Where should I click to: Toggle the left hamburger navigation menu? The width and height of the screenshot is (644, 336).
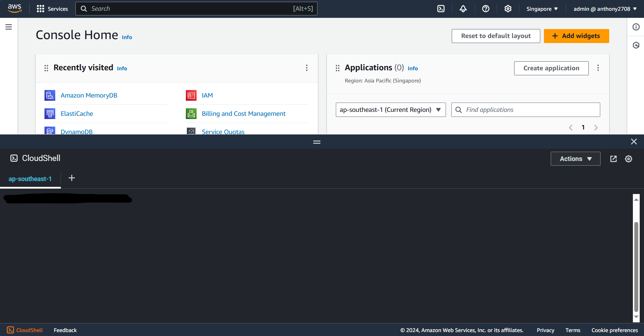pos(9,27)
